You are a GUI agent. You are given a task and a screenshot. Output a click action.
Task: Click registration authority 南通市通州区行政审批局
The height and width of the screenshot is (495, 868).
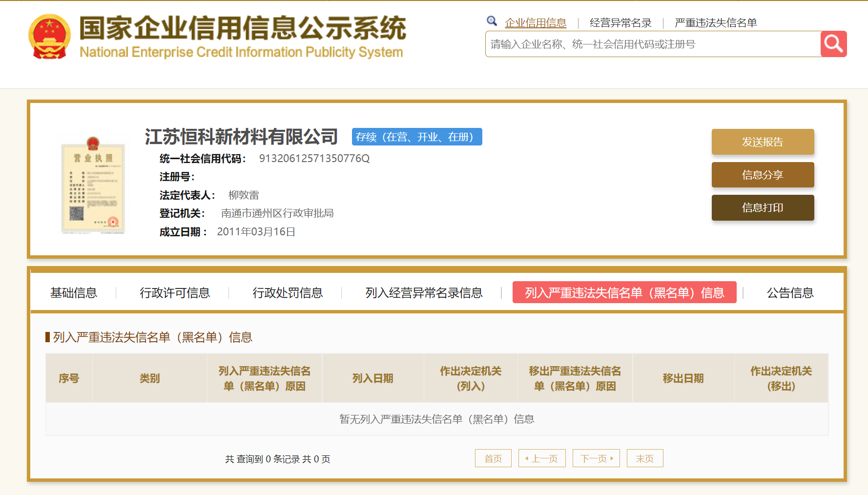[x=277, y=213]
